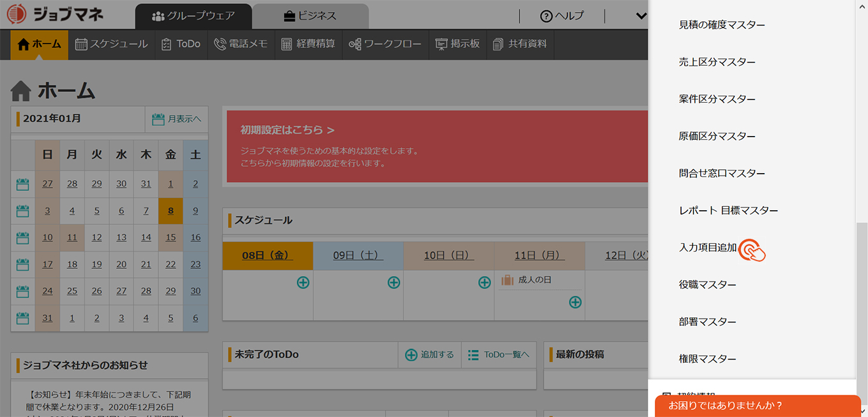Viewport: 868px width, 417px height.
Task: Select 問合せ窓口マスター in side menu
Action: (722, 173)
